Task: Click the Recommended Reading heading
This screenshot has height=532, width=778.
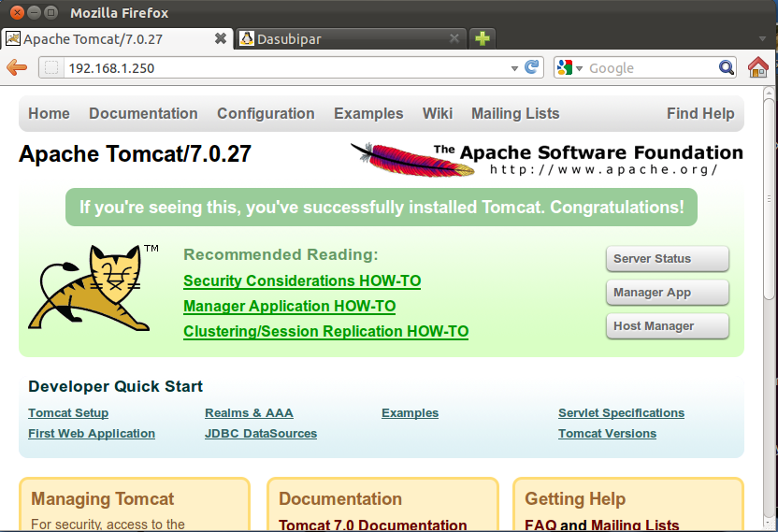Action: [x=281, y=254]
